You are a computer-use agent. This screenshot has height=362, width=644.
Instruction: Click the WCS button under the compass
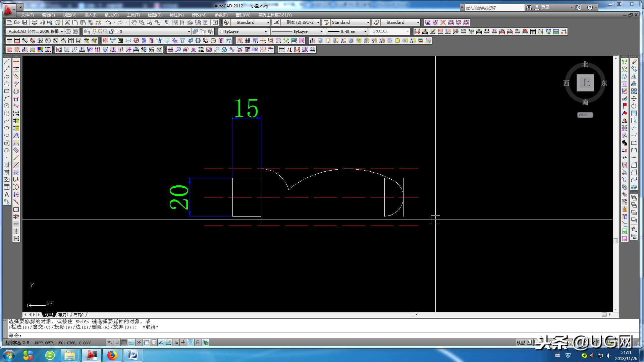pos(585,115)
